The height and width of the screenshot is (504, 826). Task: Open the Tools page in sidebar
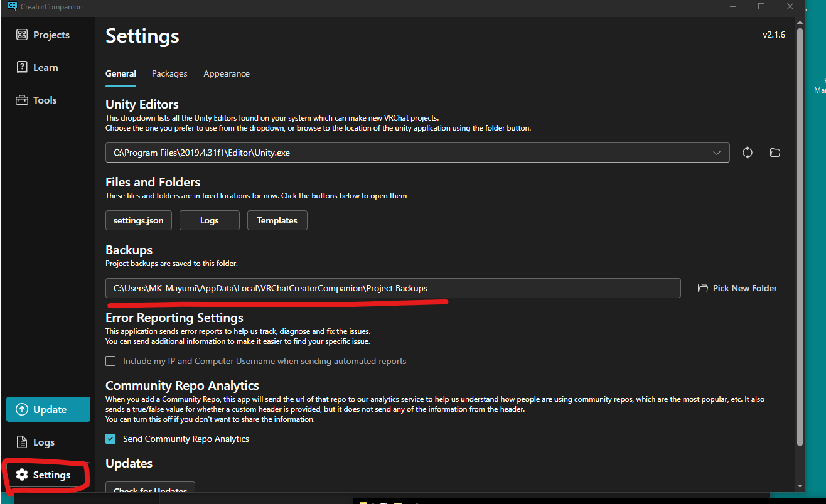point(37,100)
